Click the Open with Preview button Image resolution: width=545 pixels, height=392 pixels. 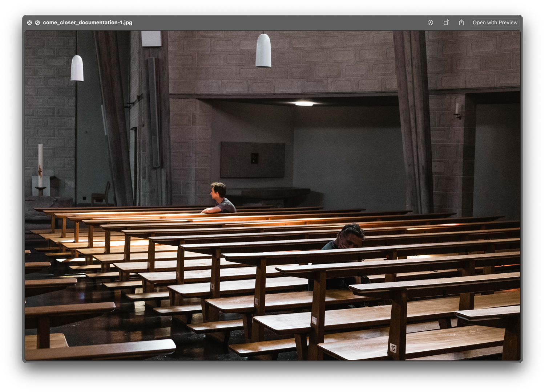click(x=495, y=22)
